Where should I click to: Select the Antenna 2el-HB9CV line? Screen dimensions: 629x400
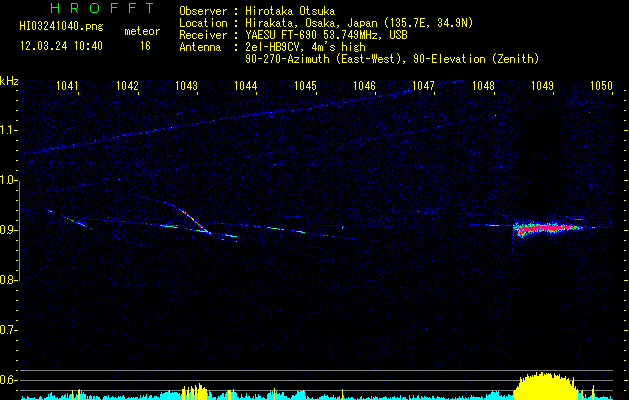(x=272, y=47)
